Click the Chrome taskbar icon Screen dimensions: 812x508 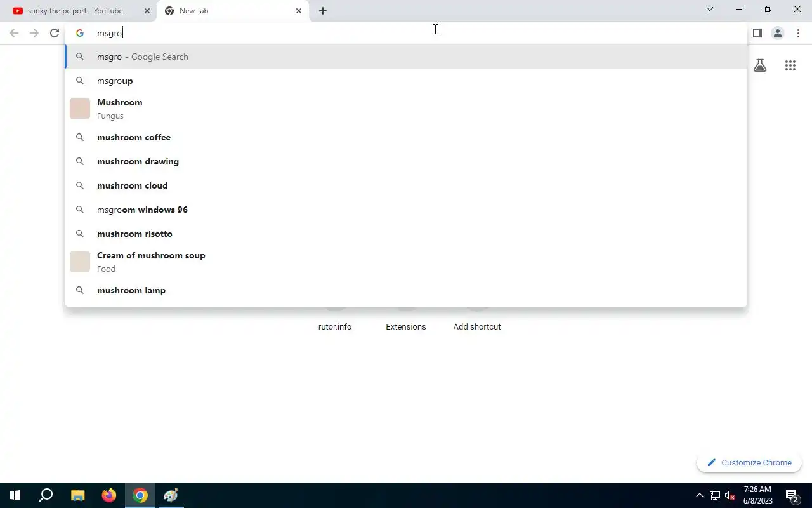140,495
